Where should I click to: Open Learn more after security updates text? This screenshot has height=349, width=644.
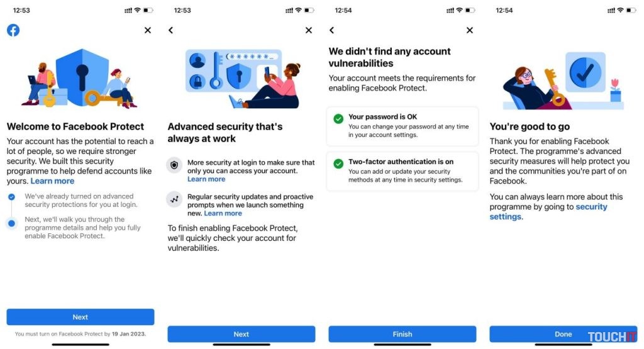(223, 213)
